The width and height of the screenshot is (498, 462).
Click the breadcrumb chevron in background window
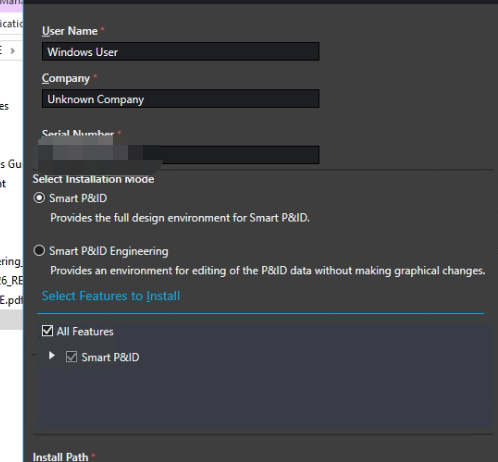[x=12, y=51]
